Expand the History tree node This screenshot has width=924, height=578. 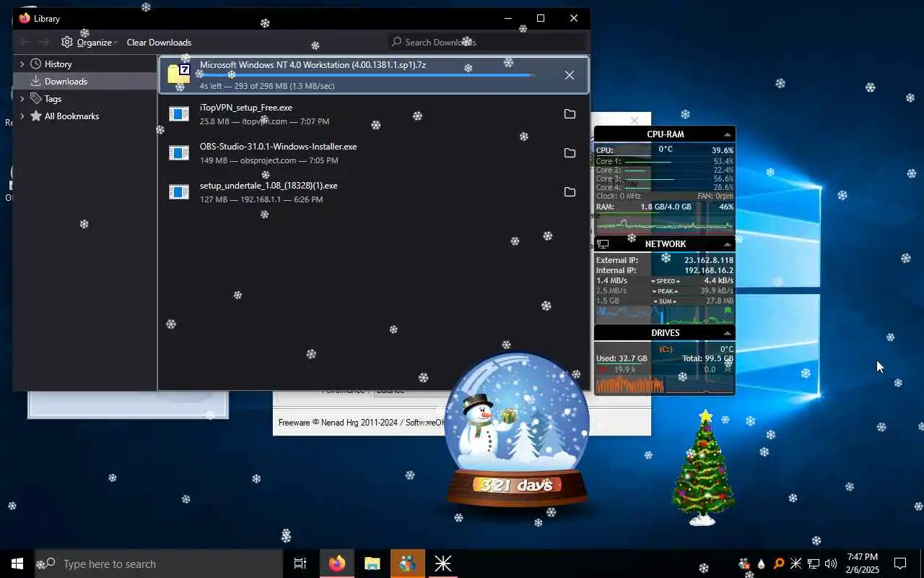pos(22,64)
